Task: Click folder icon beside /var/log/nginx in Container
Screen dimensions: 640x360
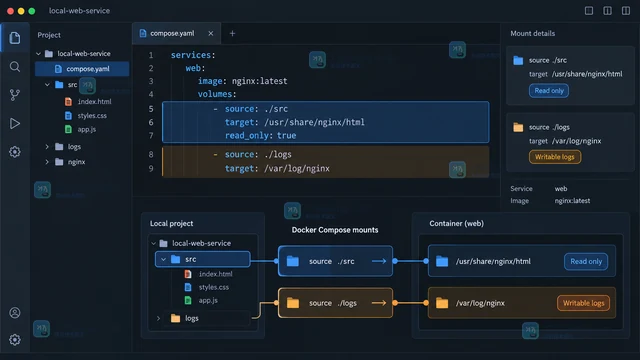Action: coord(442,303)
